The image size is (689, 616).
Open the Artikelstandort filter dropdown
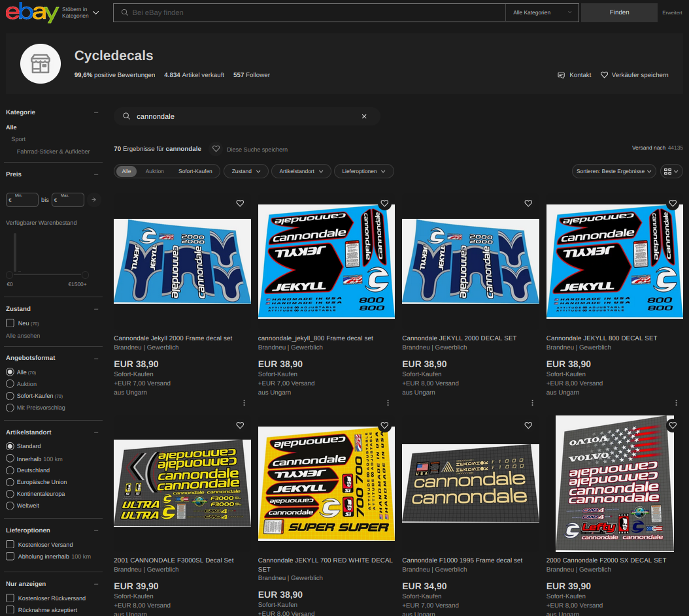[301, 171]
